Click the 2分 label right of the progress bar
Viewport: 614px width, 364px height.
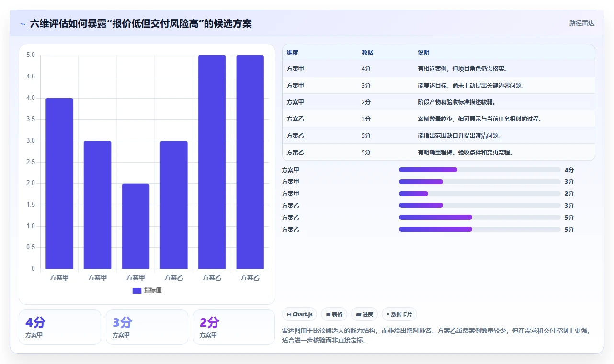coord(569,194)
